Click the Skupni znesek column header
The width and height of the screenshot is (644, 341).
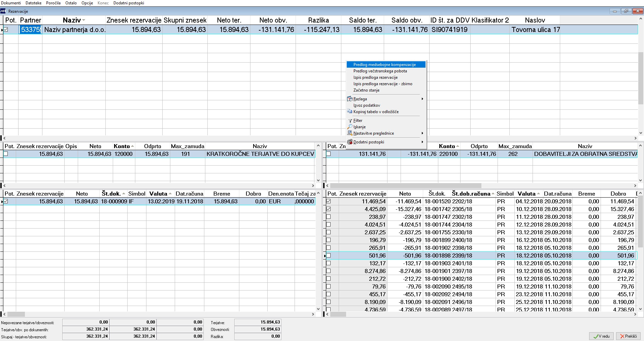pos(185,20)
